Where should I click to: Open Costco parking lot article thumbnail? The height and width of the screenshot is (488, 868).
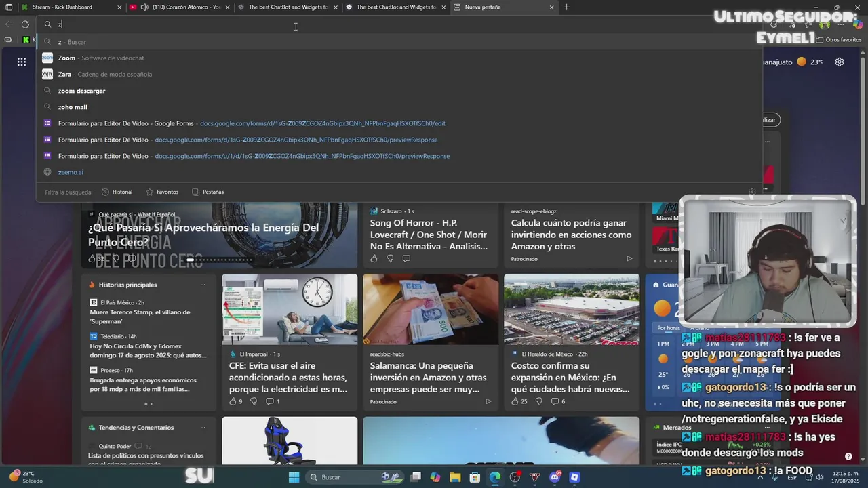572,310
